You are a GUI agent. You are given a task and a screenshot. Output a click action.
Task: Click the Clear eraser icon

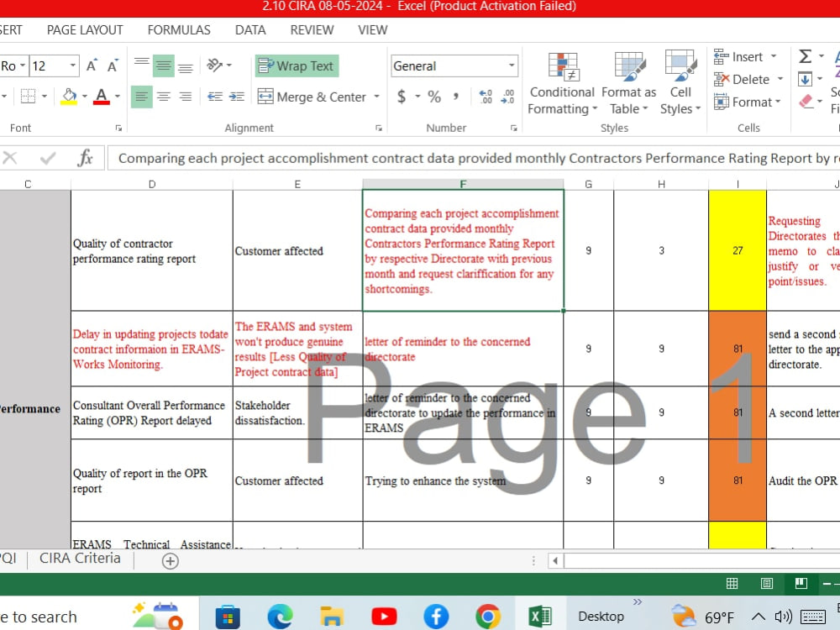(806, 102)
